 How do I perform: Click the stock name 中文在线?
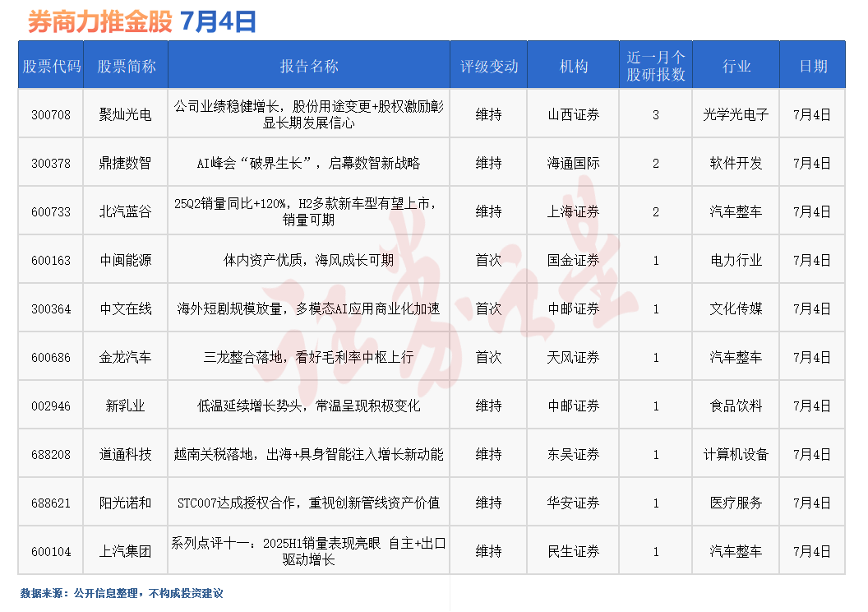click(126, 309)
